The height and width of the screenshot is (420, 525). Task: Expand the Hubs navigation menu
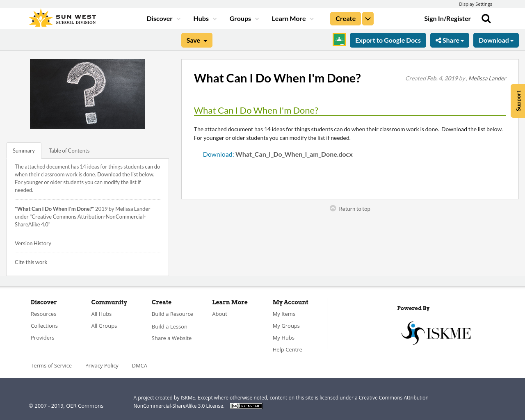(x=204, y=18)
